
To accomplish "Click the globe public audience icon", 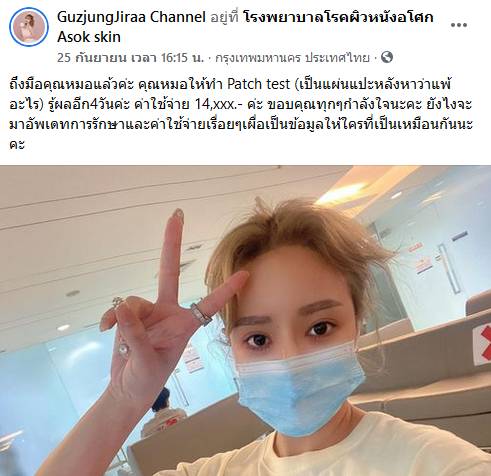I will click(387, 57).
